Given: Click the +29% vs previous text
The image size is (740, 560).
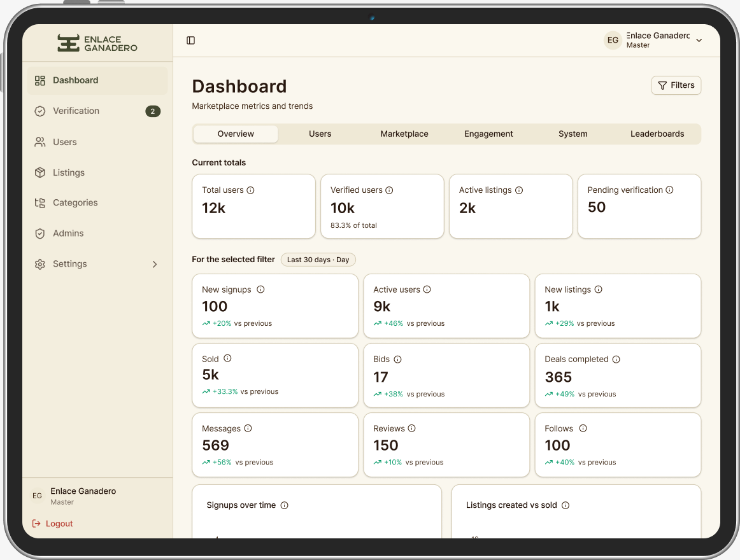Looking at the screenshot, I should point(580,324).
